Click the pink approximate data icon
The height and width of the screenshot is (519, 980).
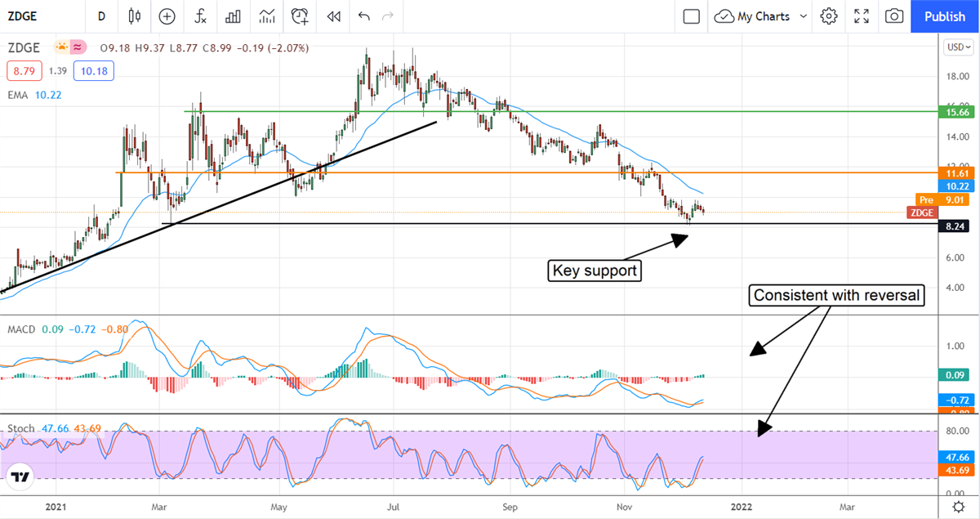click(78, 48)
